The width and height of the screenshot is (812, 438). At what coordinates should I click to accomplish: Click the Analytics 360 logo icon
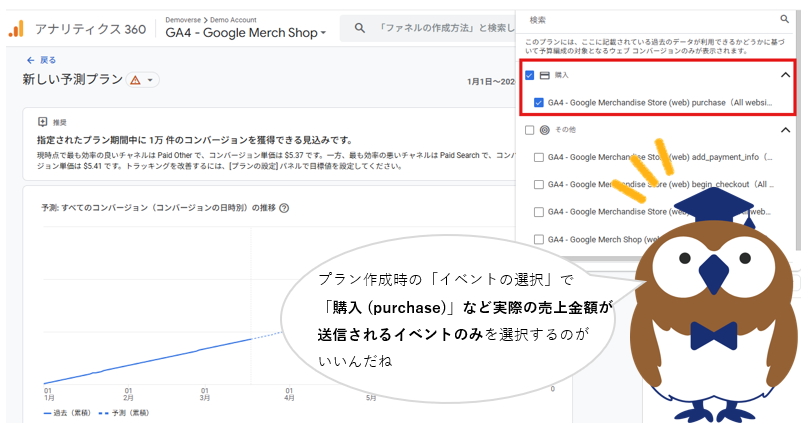(16, 29)
